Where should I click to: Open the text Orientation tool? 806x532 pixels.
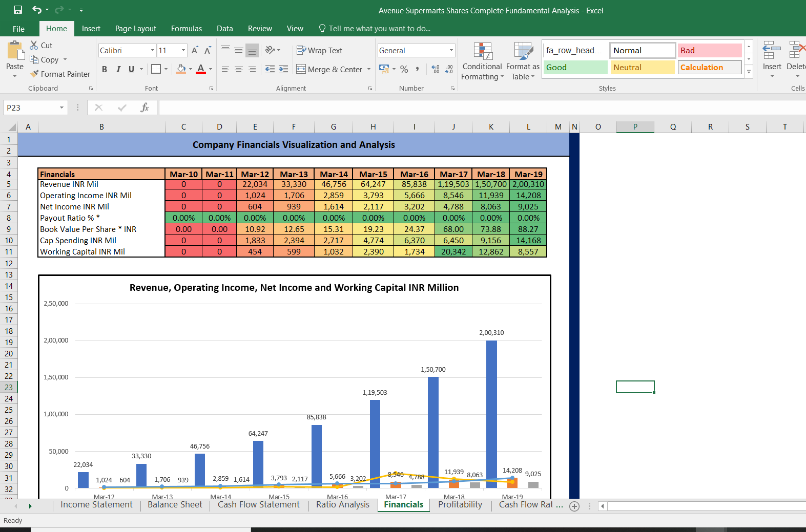click(x=270, y=50)
